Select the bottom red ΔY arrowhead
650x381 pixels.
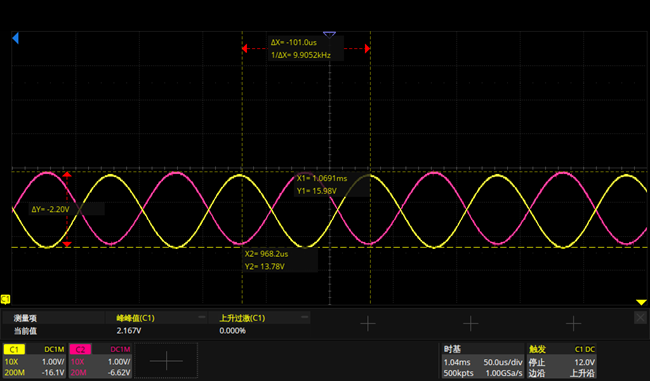click(67, 244)
